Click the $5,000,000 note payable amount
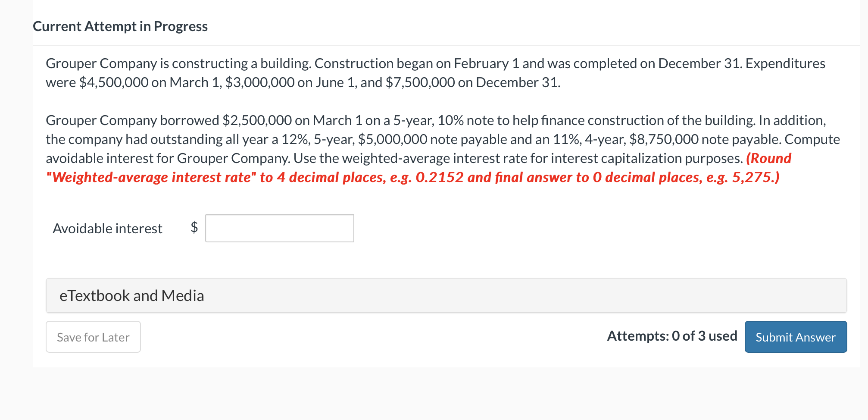Viewport: 868px width, 420px height. coord(393,139)
